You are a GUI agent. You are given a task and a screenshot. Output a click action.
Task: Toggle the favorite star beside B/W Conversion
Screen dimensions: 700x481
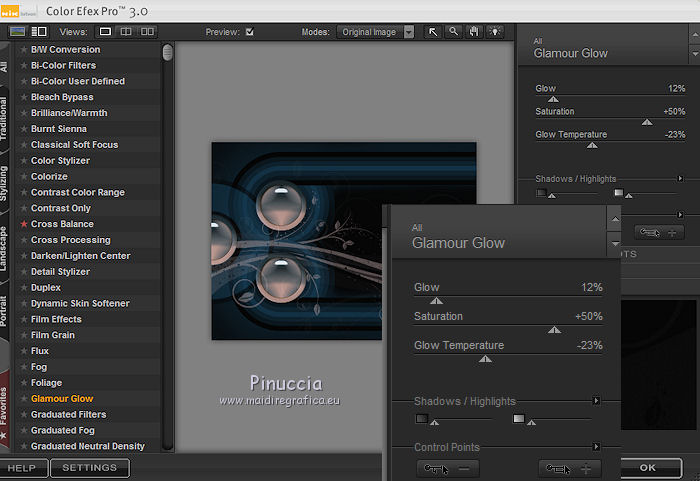pyautogui.click(x=24, y=50)
